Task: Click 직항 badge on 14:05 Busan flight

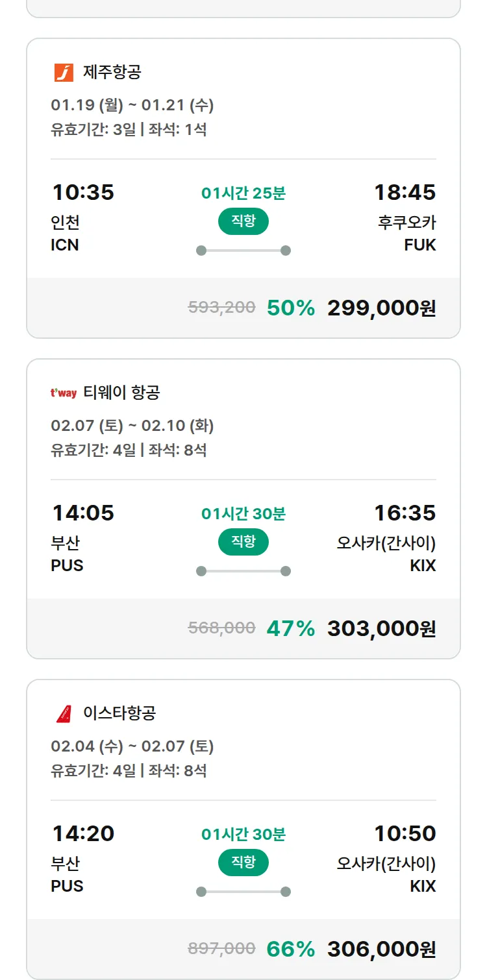Action: coord(243,542)
